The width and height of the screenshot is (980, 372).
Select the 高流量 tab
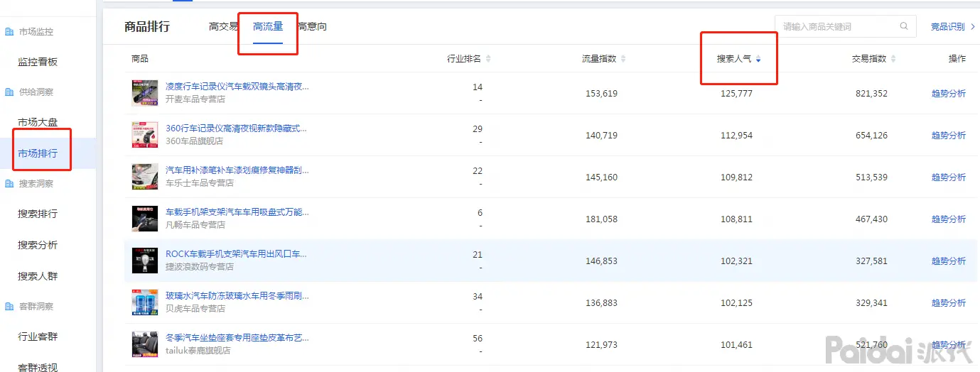(x=268, y=27)
